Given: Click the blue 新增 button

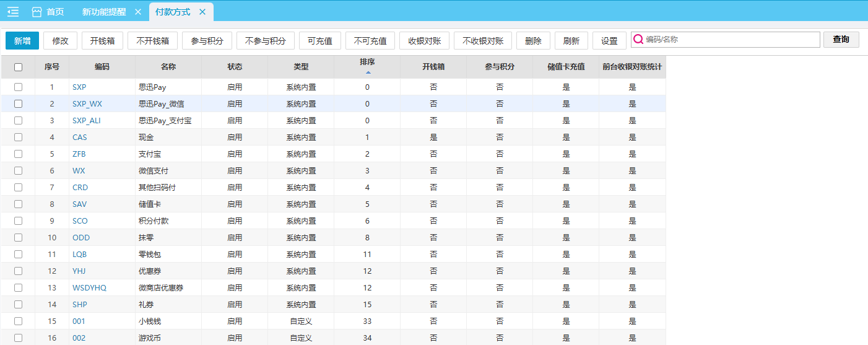Looking at the screenshot, I should click(22, 41).
